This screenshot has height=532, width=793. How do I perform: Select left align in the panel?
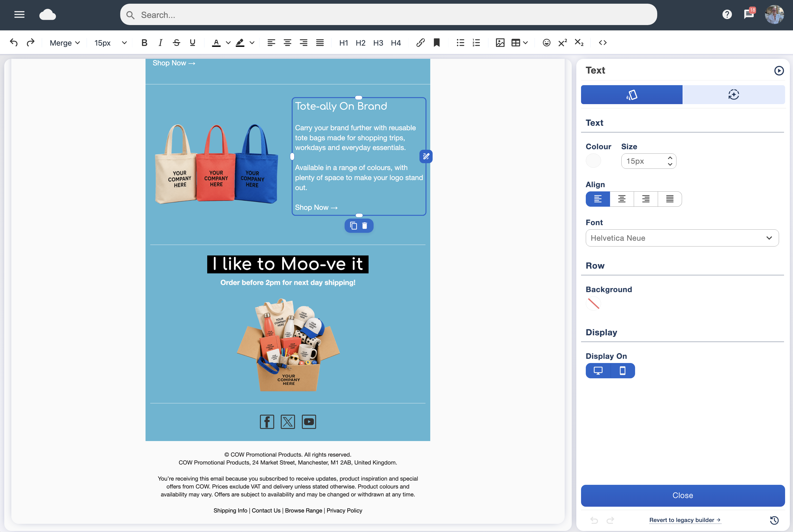(598, 199)
